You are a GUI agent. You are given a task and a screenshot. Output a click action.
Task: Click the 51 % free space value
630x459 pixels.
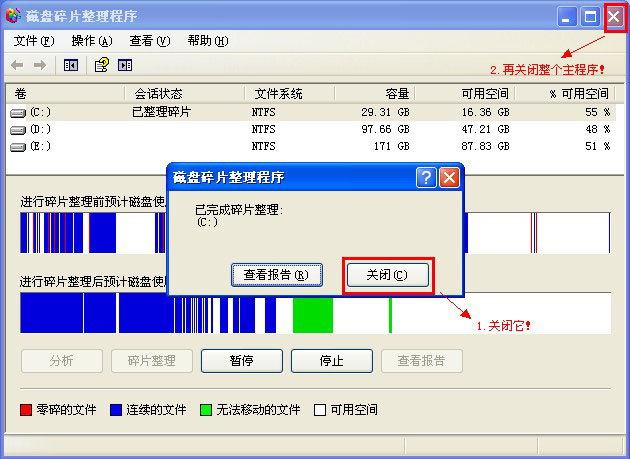pos(597,146)
